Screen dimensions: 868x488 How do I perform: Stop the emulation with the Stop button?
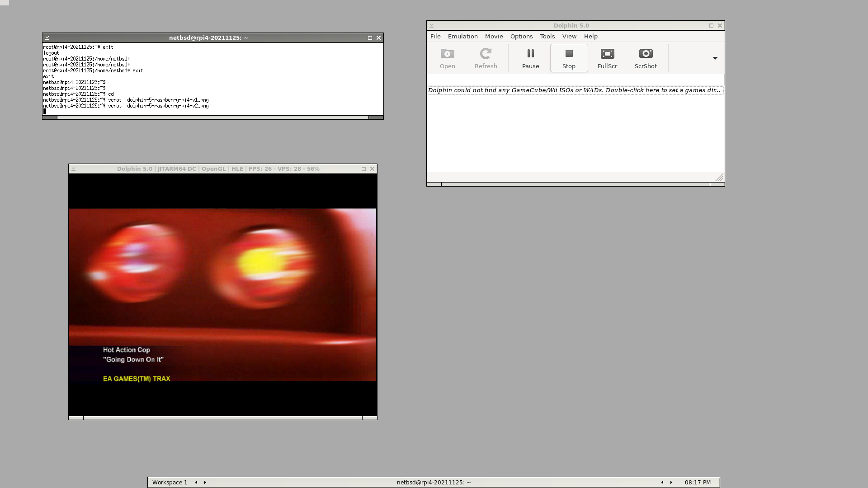[x=569, y=58]
